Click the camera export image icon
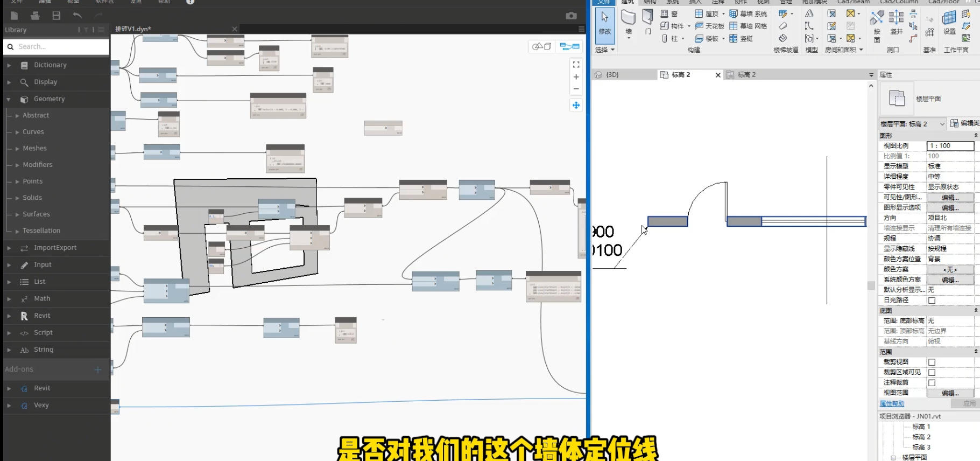Viewport: 980px width, 461px height. coord(571,16)
